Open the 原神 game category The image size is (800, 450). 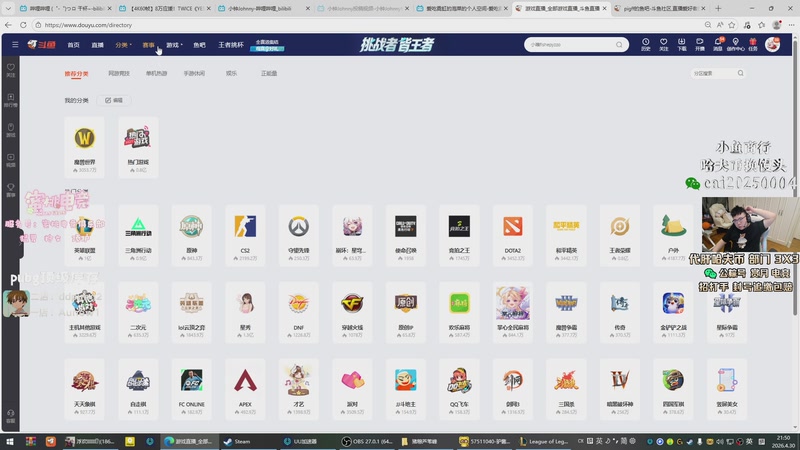coord(192,235)
